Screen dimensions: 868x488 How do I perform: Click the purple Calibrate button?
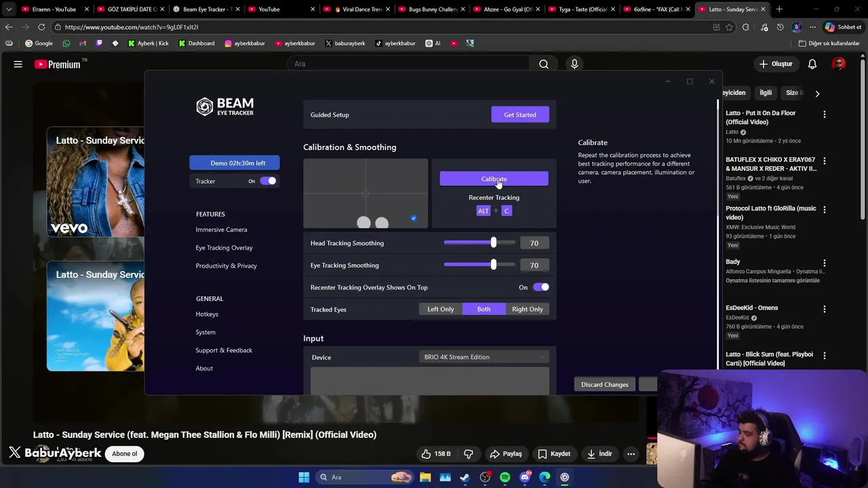(x=494, y=179)
